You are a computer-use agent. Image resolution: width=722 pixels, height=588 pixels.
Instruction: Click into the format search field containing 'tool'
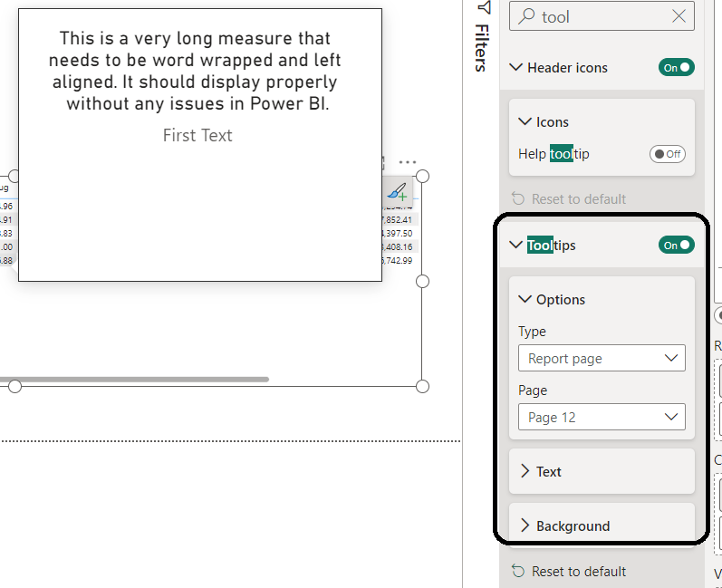(602, 16)
